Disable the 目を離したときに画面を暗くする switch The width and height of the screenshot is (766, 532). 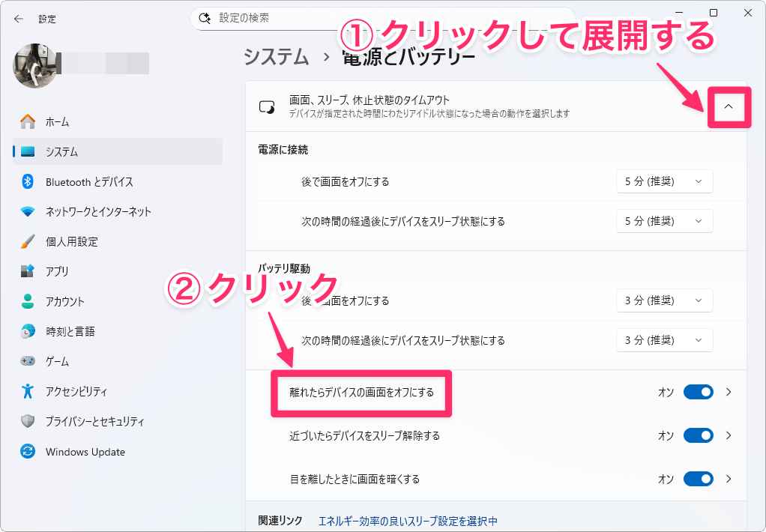click(x=698, y=479)
